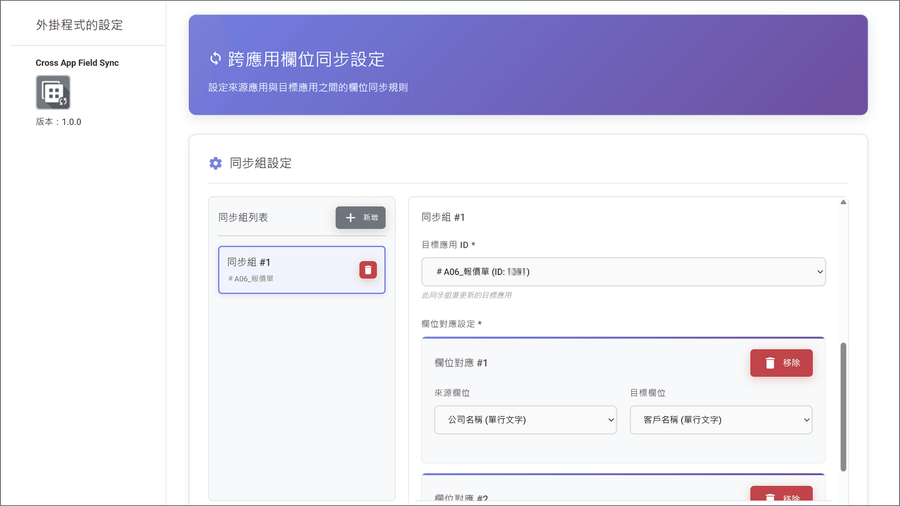
Task: Click the 同步組 #1 heading in the settings panel
Action: (x=443, y=217)
